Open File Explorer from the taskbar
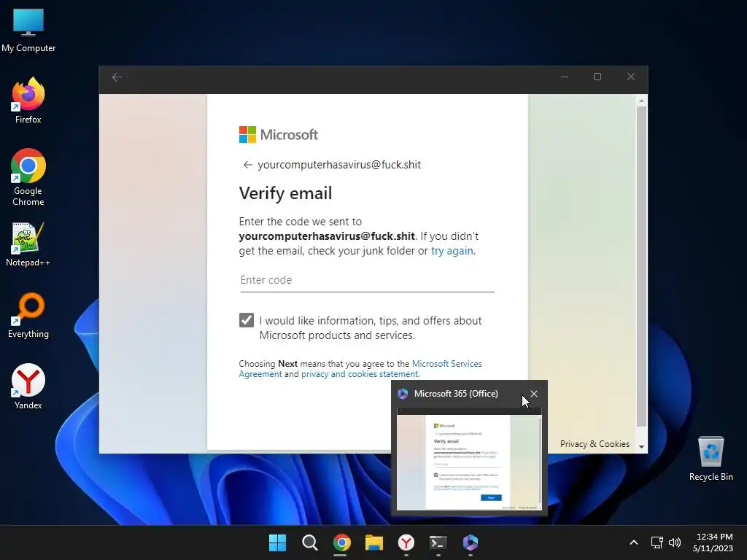Screen dimensions: 747x560 [x=374, y=542]
